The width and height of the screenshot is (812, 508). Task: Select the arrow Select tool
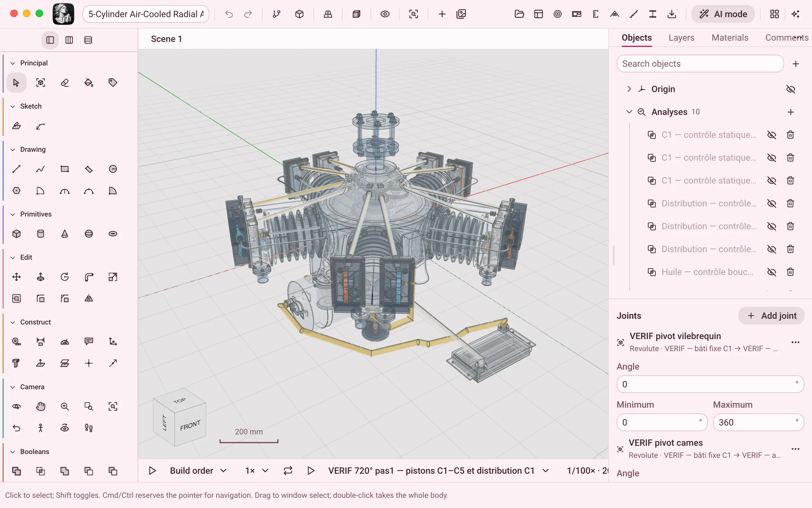coord(16,83)
